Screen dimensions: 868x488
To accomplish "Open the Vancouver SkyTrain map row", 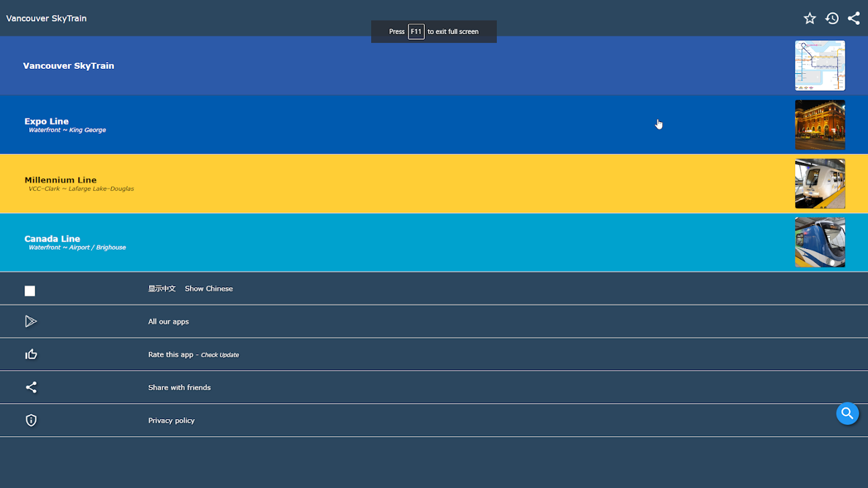I will (x=434, y=66).
